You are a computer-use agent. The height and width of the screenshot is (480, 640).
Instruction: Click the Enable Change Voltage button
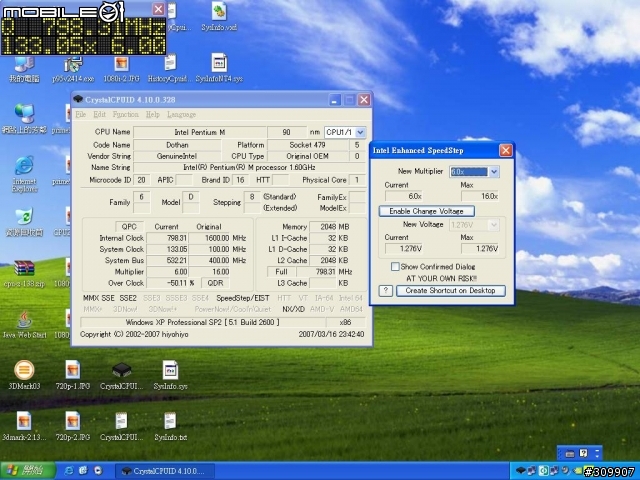(427, 211)
